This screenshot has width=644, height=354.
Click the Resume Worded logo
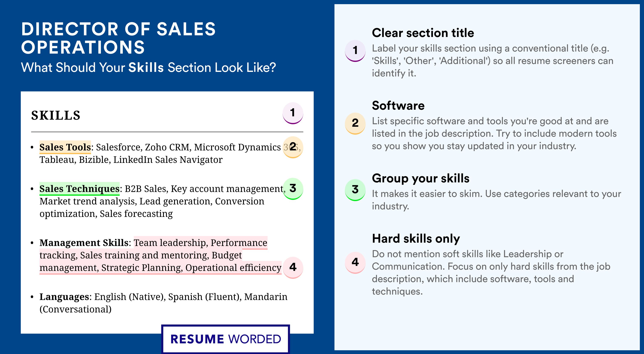(x=225, y=339)
